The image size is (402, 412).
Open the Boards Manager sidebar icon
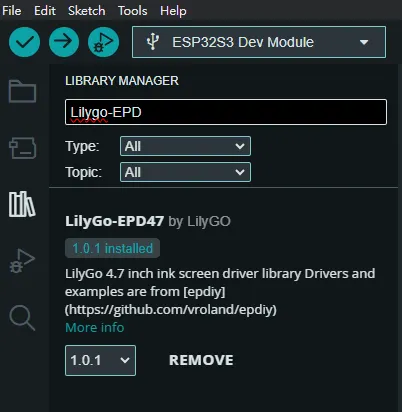click(22, 148)
